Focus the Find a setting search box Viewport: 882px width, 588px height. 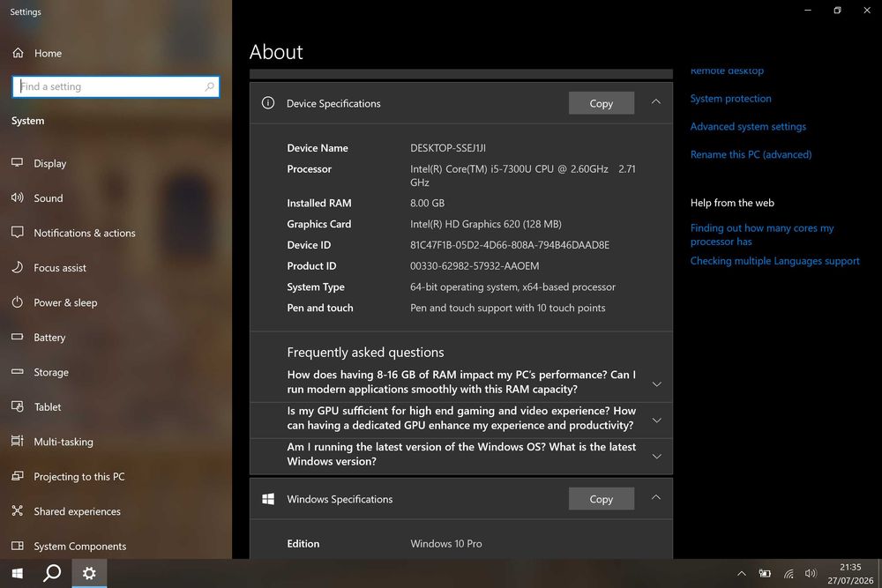click(116, 86)
